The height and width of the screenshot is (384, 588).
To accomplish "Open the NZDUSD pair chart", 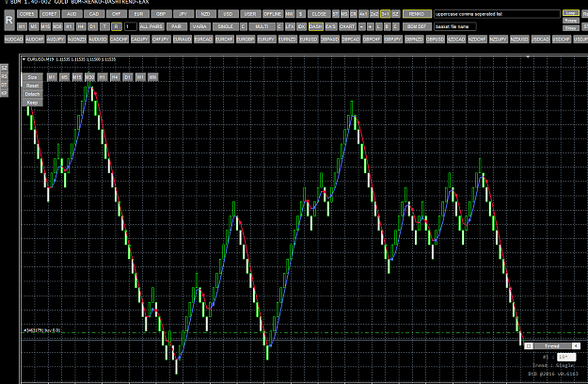I will (519, 39).
